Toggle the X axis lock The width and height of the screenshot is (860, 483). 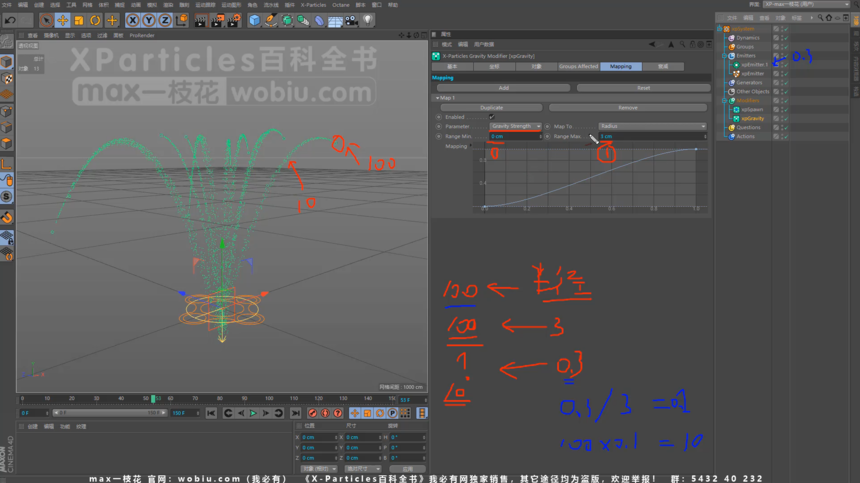(x=133, y=21)
